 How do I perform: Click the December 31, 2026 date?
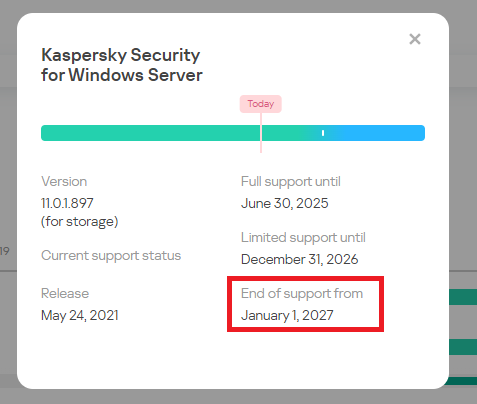[300, 259]
